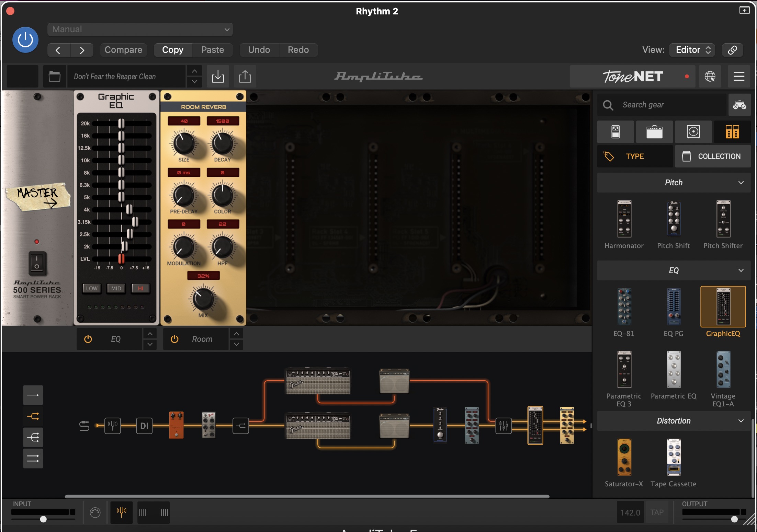Click the Room Reverb MIX knob
The image size is (757, 532).
(x=203, y=299)
